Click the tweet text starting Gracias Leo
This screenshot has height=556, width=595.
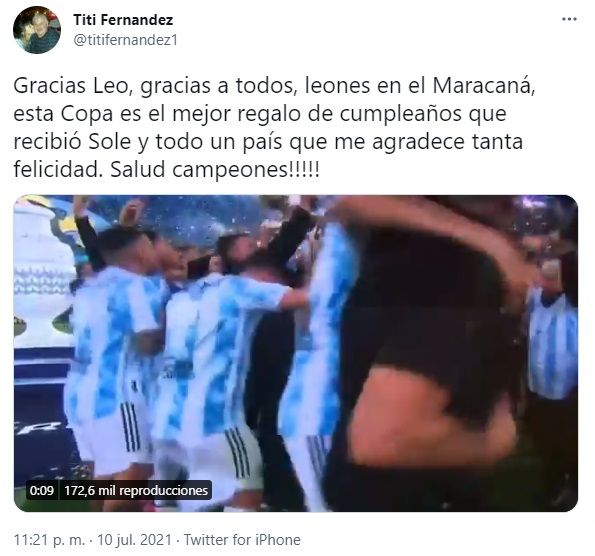tap(274, 128)
